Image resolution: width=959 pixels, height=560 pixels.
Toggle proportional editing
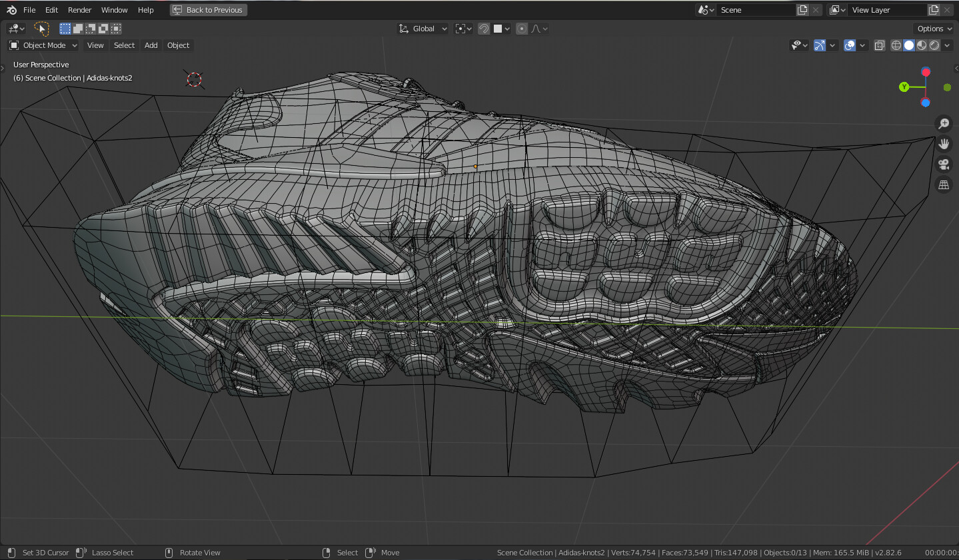coord(522,29)
